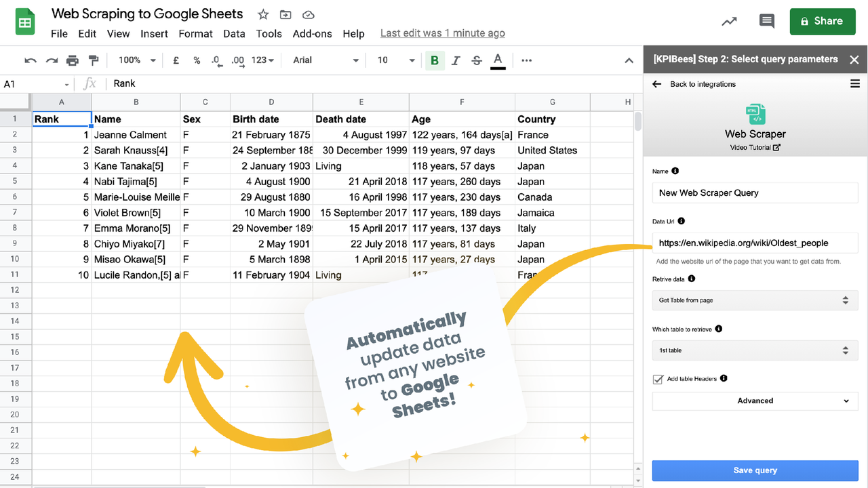868x488 pixels.
Task: Open the Data Url info tooltip
Action: pyautogui.click(x=681, y=221)
